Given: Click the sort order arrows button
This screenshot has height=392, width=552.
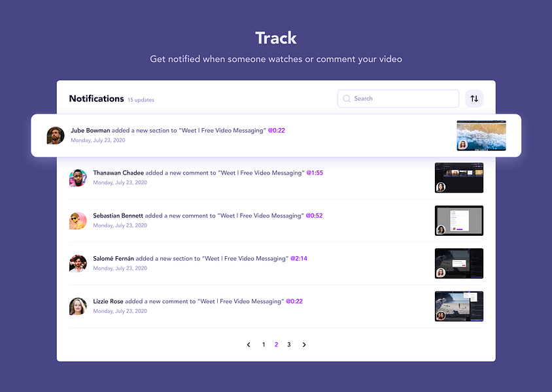Looking at the screenshot, I should point(474,99).
